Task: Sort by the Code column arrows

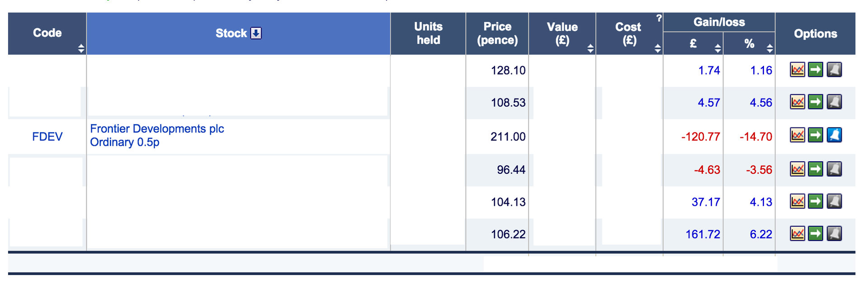Action: coord(81,48)
